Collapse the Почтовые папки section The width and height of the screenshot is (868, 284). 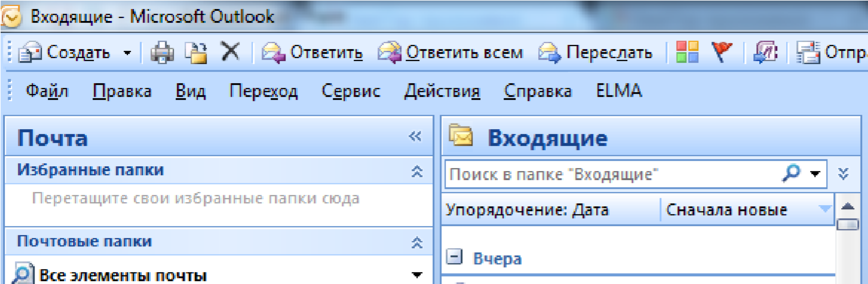[x=416, y=242]
